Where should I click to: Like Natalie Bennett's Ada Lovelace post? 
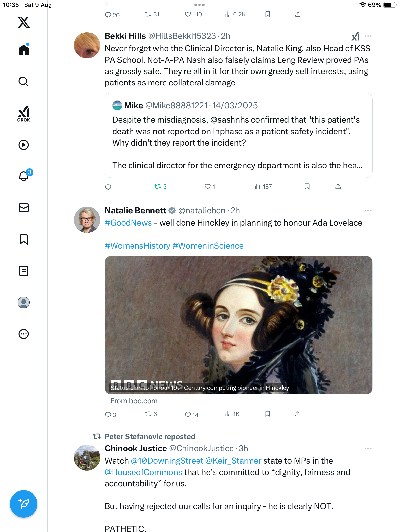click(x=188, y=415)
